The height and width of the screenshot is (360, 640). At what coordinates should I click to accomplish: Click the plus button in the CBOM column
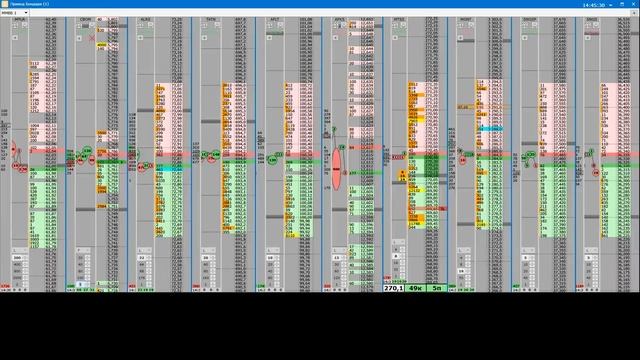79,38
